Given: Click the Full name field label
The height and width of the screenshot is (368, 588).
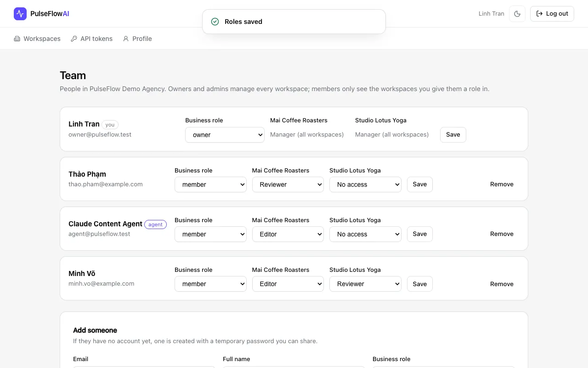Looking at the screenshot, I should (x=236, y=359).
